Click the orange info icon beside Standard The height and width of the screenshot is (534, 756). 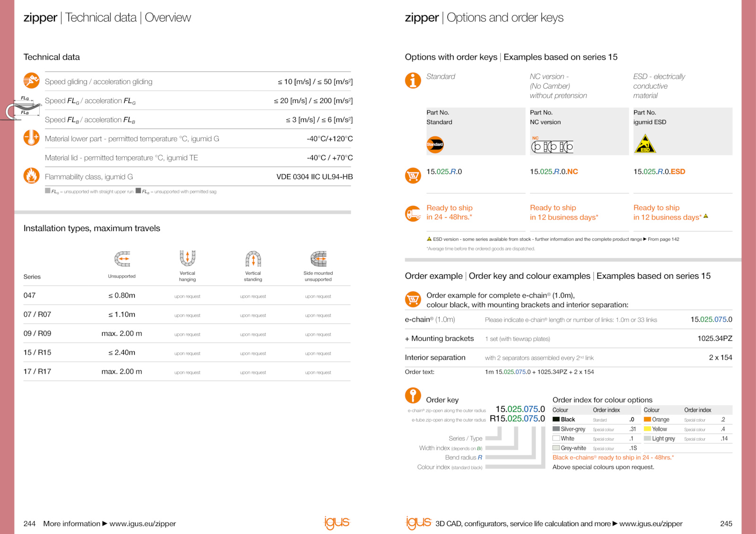412,80
